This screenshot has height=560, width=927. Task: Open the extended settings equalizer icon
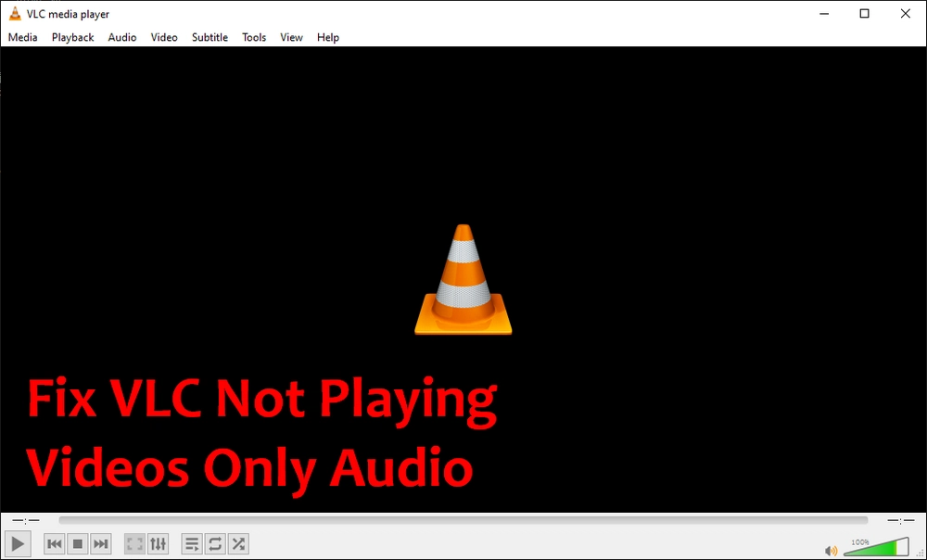click(x=158, y=544)
